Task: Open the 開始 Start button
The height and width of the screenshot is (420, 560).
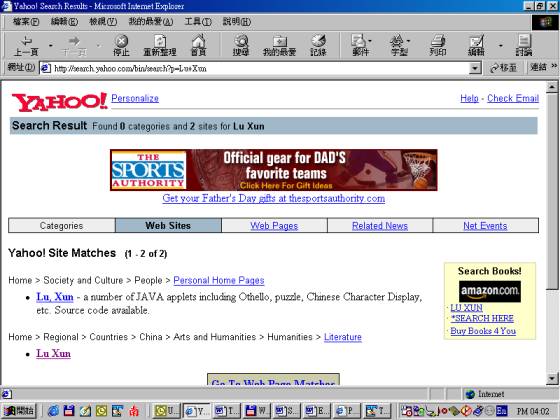Action: point(19,411)
